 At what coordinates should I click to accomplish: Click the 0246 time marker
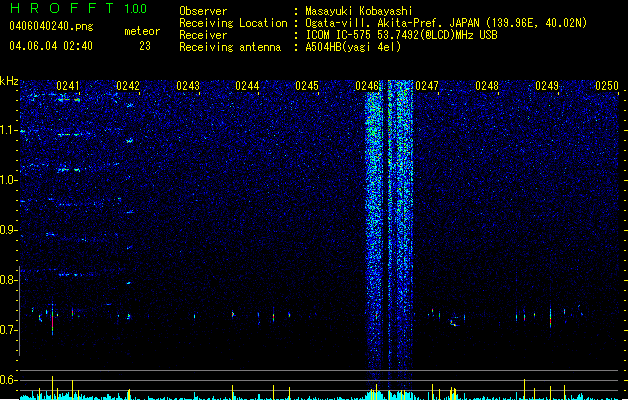(367, 85)
